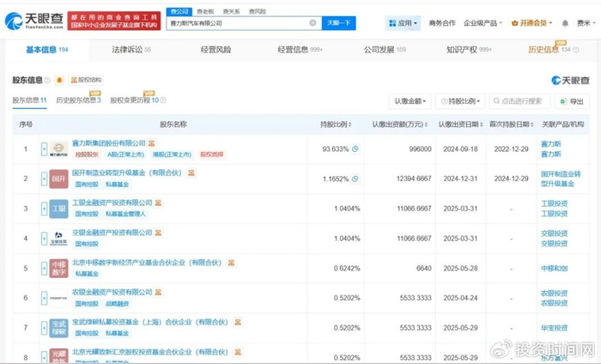Click the 国开 shareholder logo
601x364 pixels.
coord(58,179)
